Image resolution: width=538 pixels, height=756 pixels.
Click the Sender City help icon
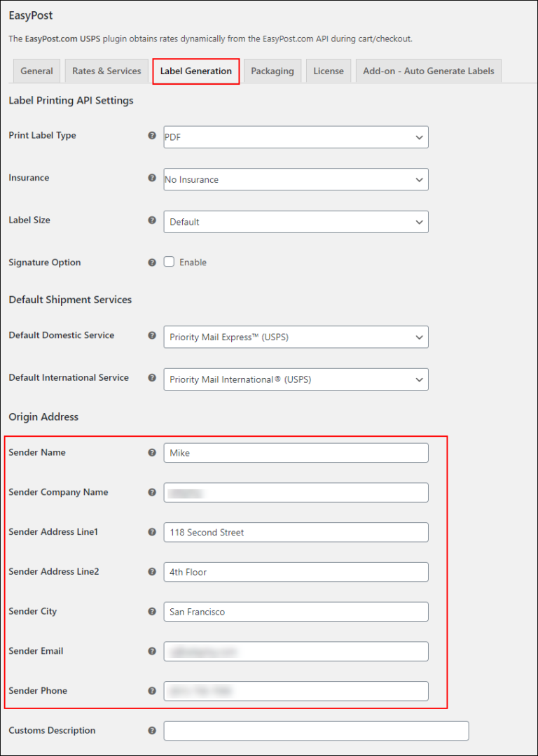[152, 612]
